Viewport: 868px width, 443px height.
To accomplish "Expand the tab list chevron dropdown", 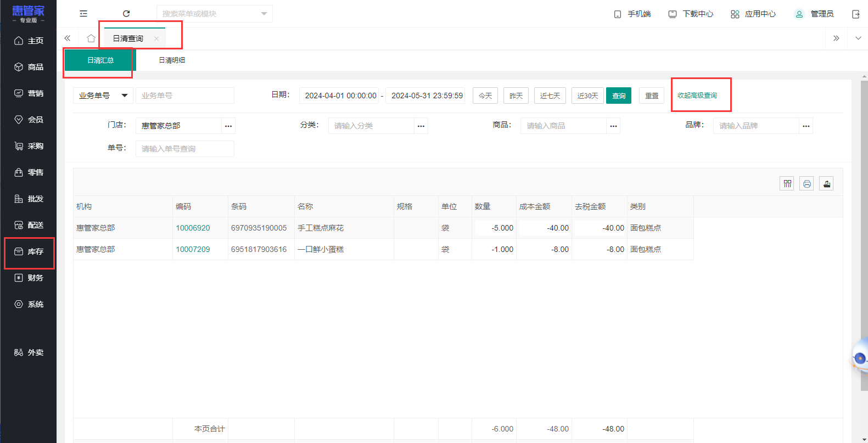I will [x=858, y=38].
